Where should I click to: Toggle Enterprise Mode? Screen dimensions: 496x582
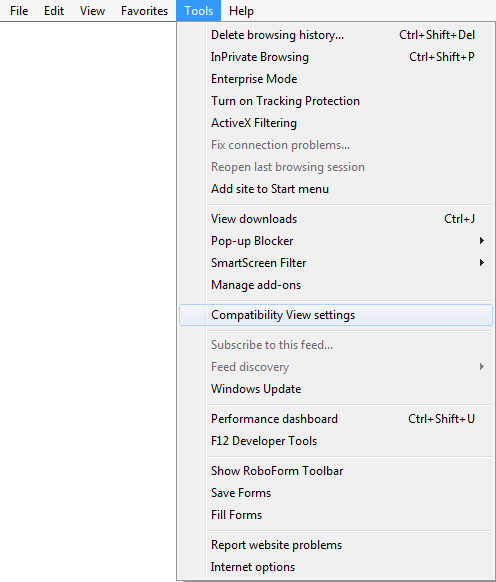[x=336, y=79]
